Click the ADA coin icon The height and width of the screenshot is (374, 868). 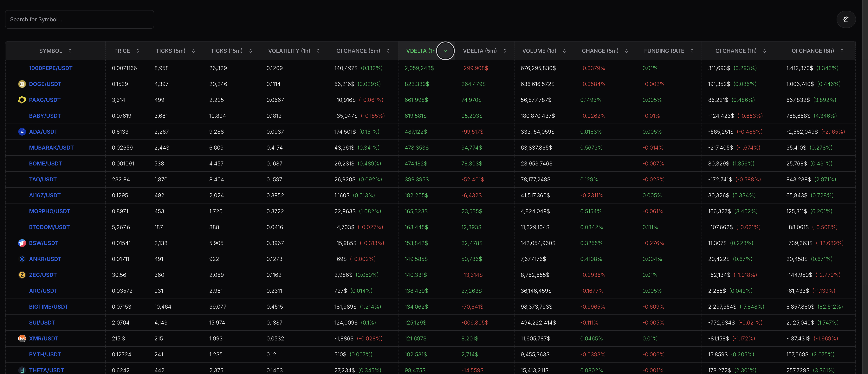click(x=22, y=132)
